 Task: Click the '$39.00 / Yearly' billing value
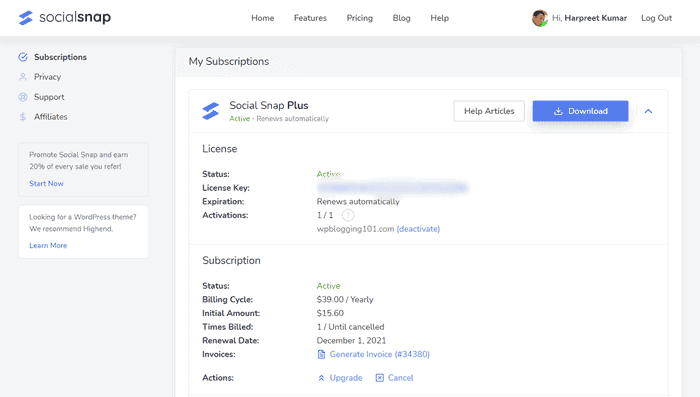pyautogui.click(x=345, y=299)
